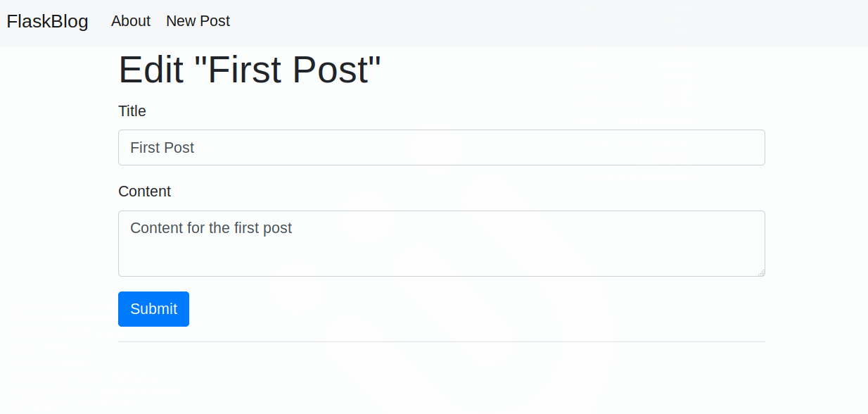Screen dimensions: 868x414
Task: Open the FlaskBlog home link
Action: pyautogui.click(x=47, y=22)
